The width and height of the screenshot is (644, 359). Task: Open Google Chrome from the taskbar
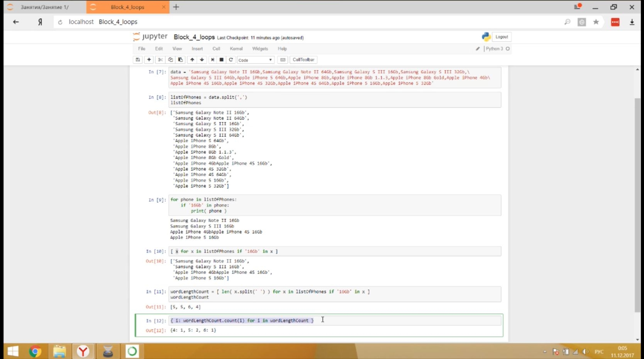[35, 351]
